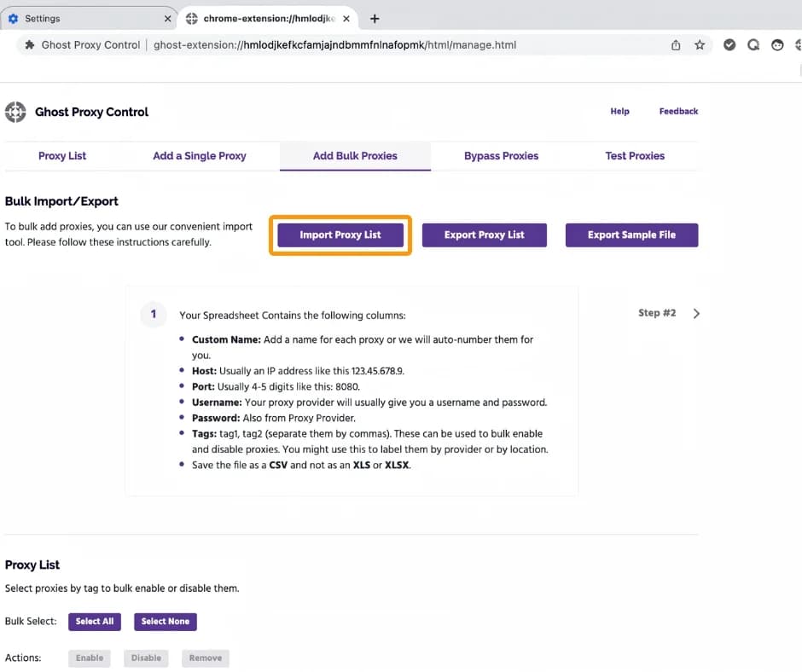The image size is (802, 672).
Task: Deselect proxies using Select None
Action: tap(165, 622)
